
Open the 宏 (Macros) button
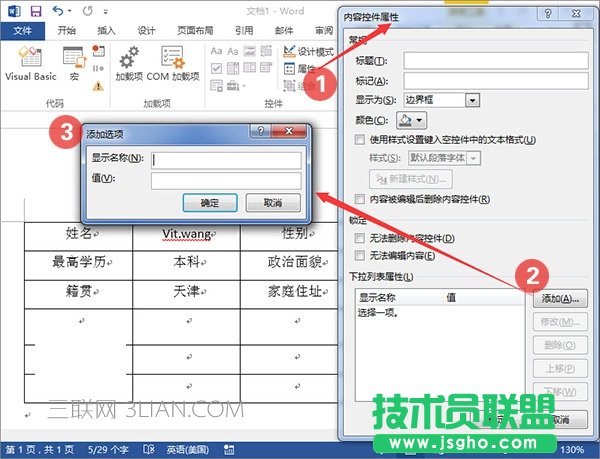pos(74,63)
